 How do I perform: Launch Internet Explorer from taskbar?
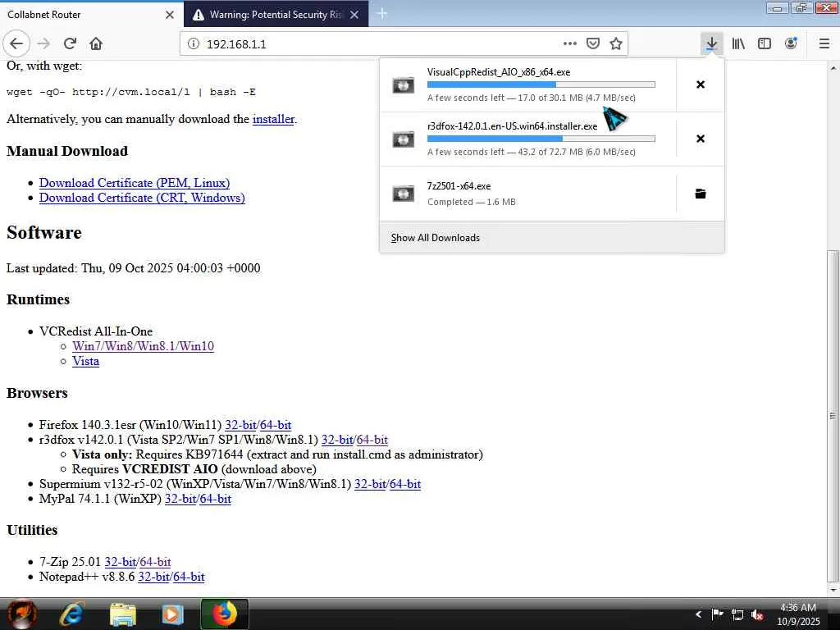pos(71,614)
